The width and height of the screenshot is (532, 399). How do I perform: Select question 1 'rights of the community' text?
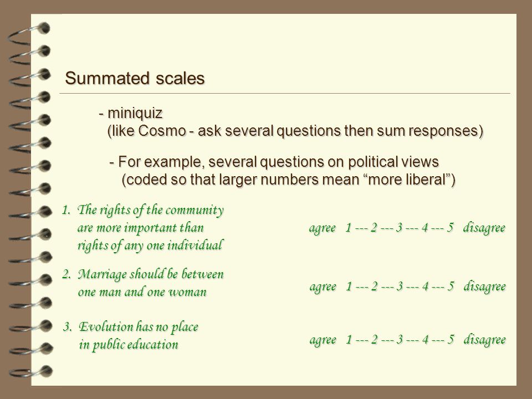pos(143,228)
